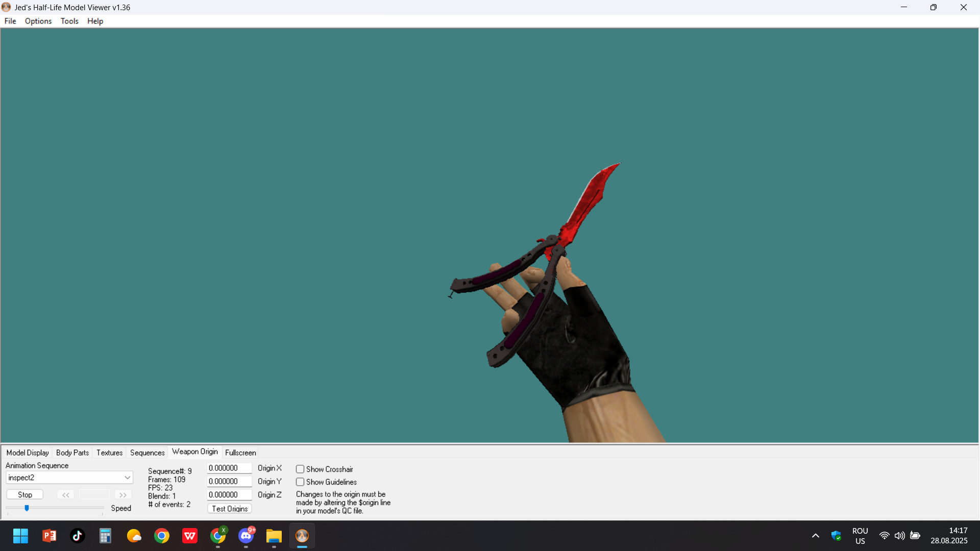Click the Origin X input field
980x551 pixels.
pos(229,468)
